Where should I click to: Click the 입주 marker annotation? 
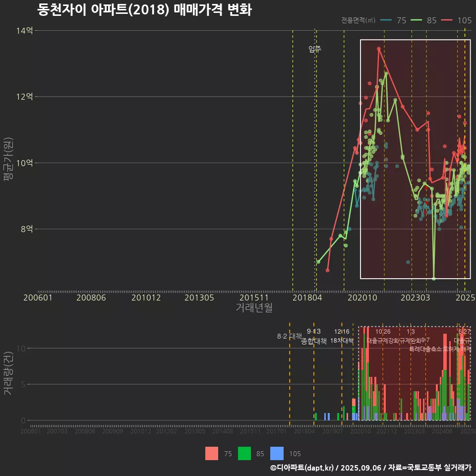(x=315, y=49)
